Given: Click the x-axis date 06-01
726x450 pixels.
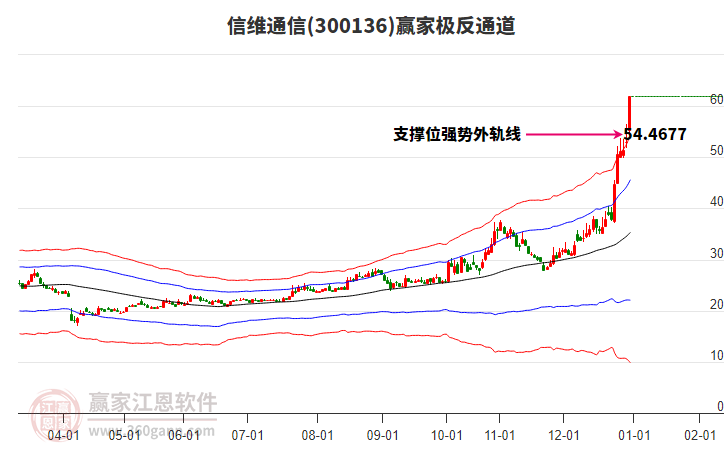Looking at the screenshot, I should (184, 435).
